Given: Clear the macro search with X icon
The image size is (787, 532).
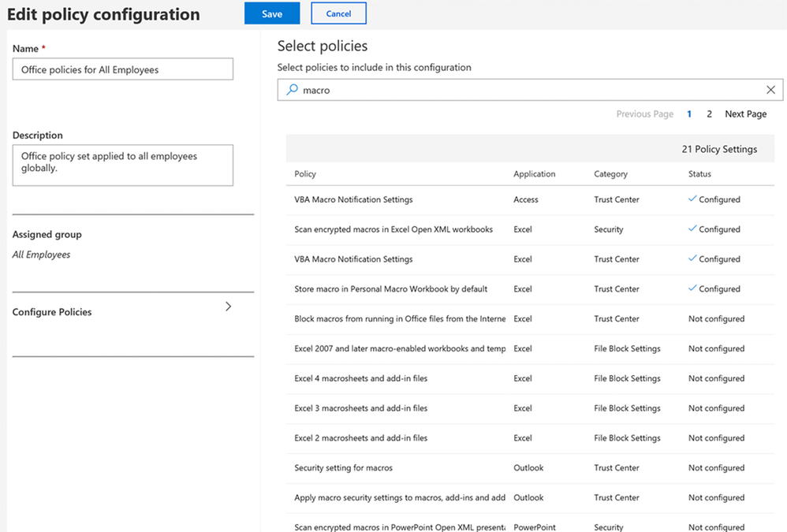Looking at the screenshot, I should (770, 90).
